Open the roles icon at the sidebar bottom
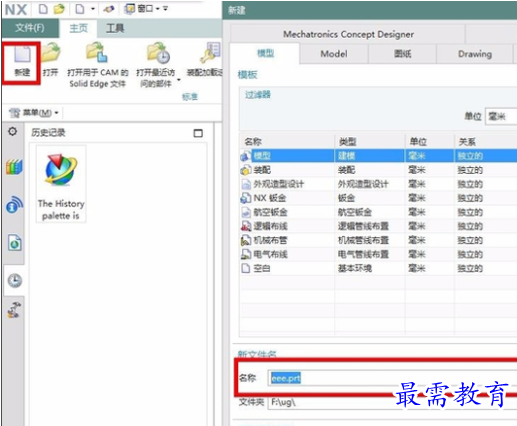This screenshot has height=426, width=517. (14, 310)
